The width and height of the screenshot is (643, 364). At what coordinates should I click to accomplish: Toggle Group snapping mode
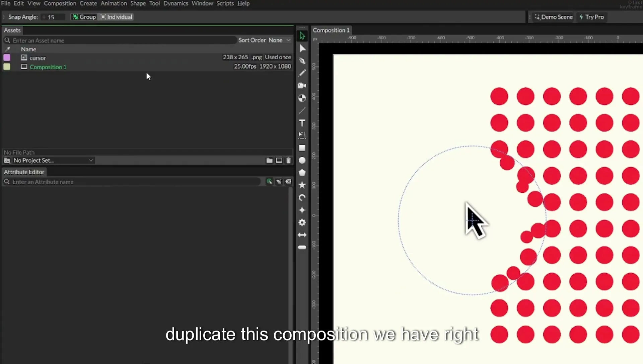[84, 17]
